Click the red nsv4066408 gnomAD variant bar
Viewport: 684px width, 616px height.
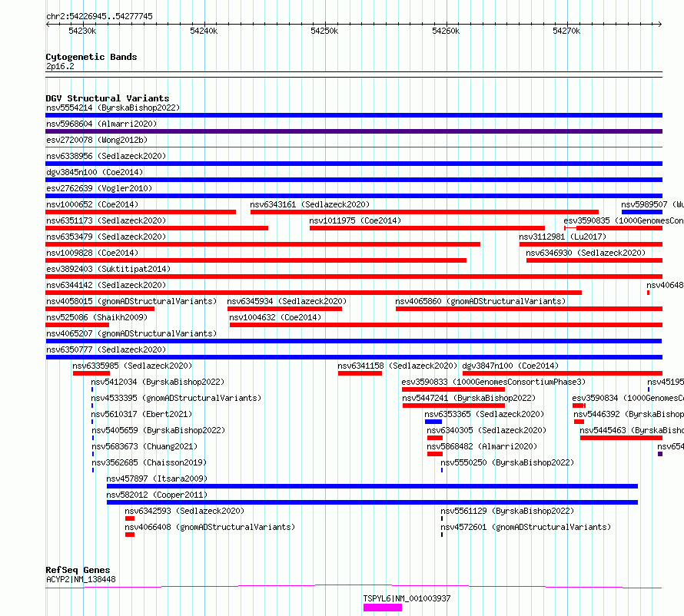click(x=130, y=535)
